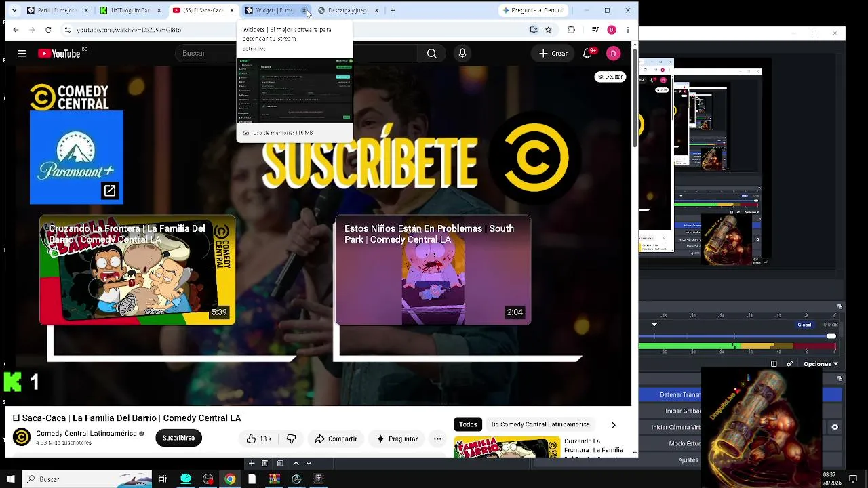Open Ajustes in OBS controls
868x488 pixels.
(688, 460)
